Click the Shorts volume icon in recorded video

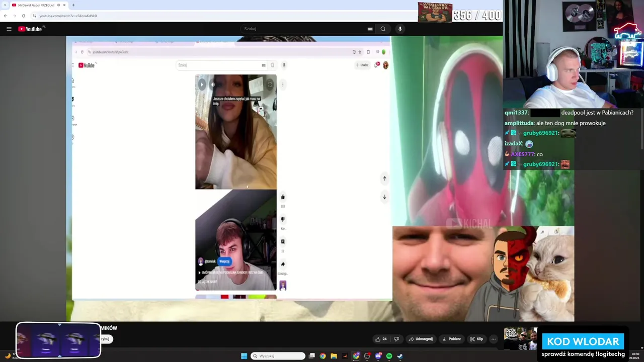(213, 84)
